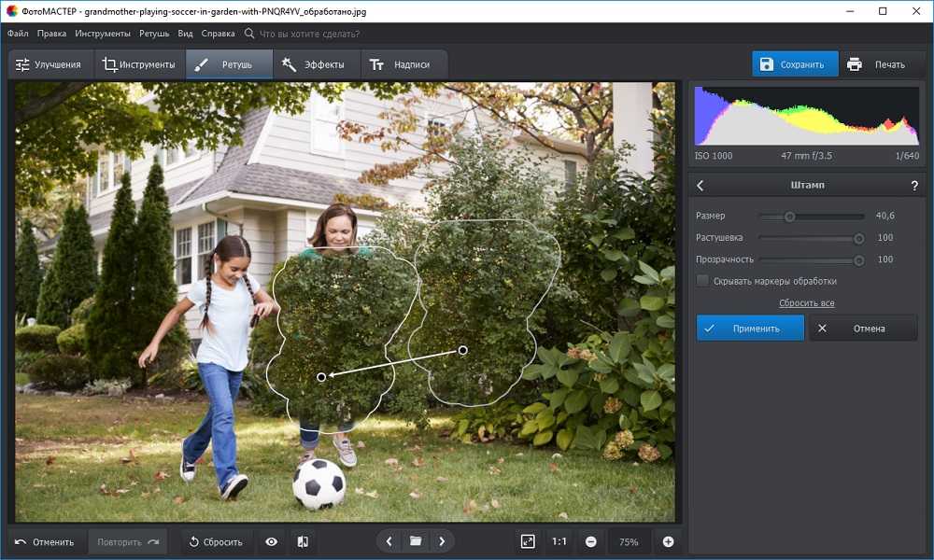Switch to the Улучшения tab

(50, 64)
